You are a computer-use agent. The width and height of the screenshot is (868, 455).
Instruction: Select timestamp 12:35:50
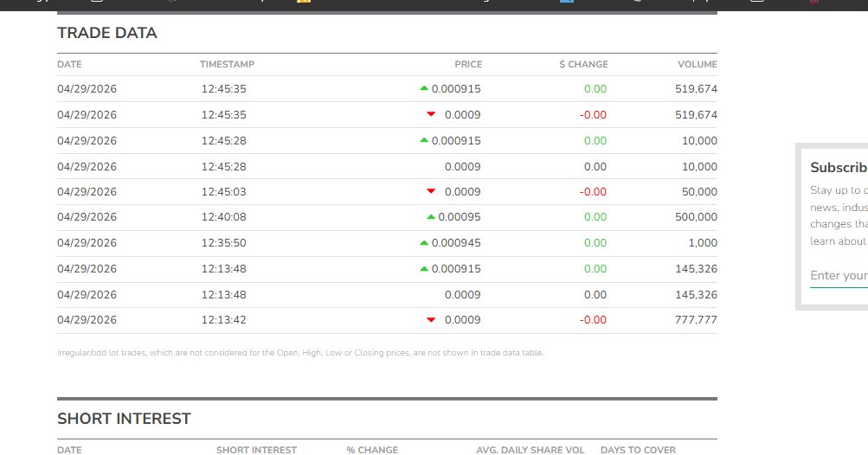coord(223,243)
